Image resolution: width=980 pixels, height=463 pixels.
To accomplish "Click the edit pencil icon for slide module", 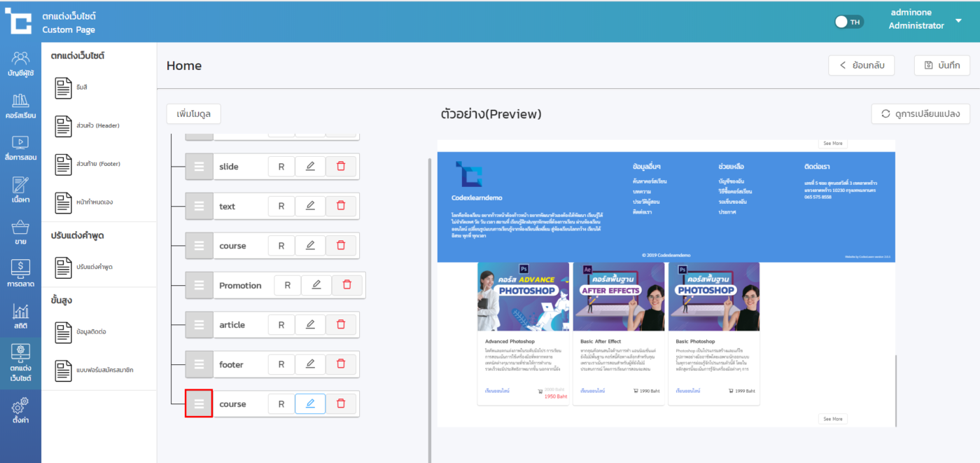I will (x=310, y=167).
